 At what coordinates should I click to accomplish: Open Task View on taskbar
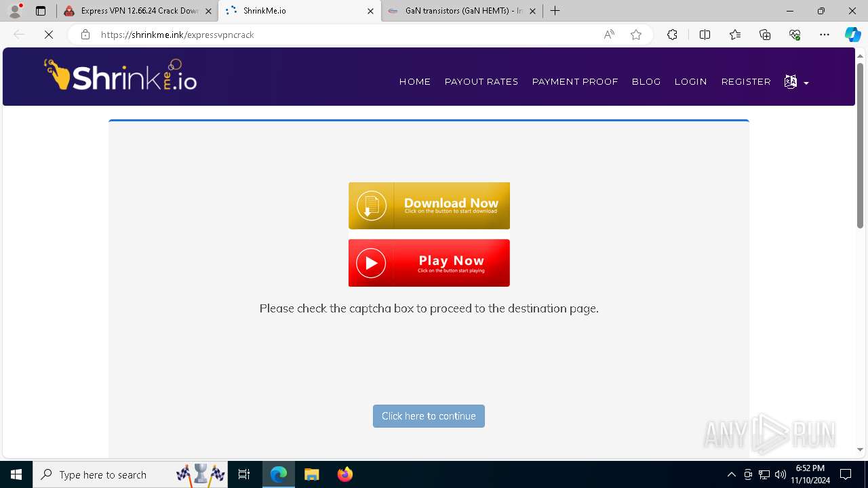click(x=244, y=474)
